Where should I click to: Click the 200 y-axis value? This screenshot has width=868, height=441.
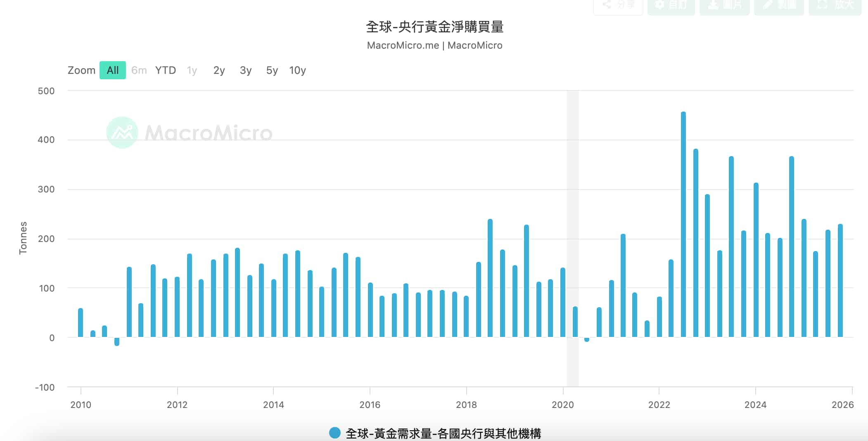tap(46, 239)
